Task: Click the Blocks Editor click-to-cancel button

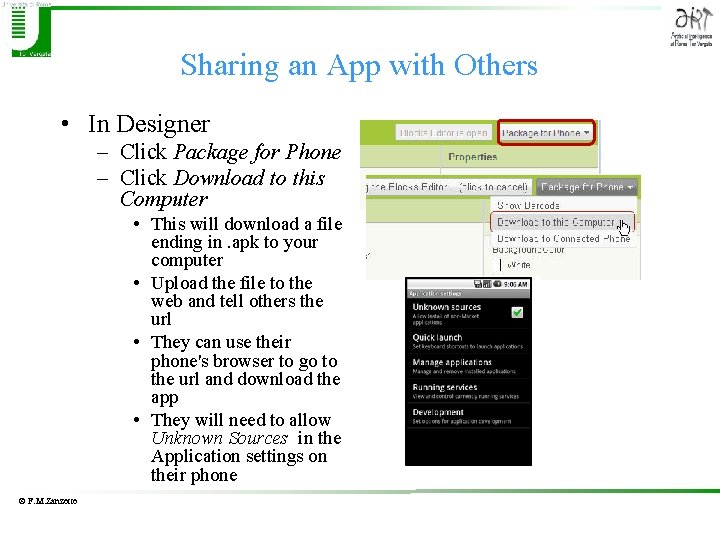Action: point(449,187)
